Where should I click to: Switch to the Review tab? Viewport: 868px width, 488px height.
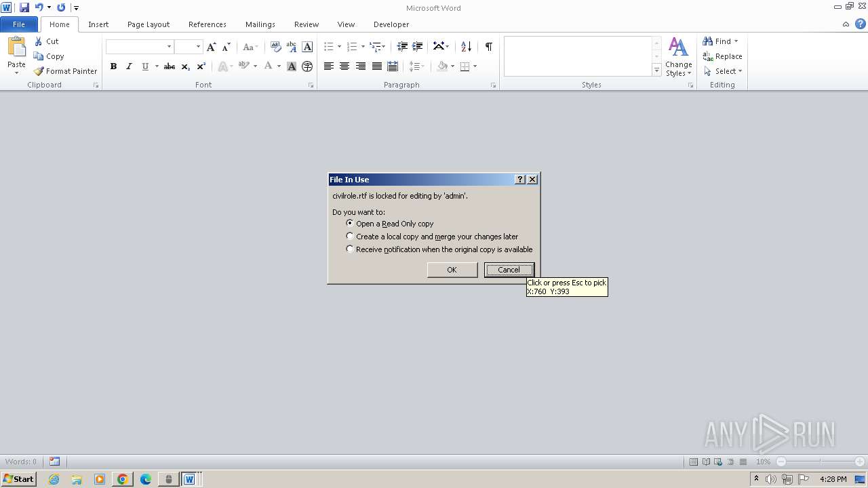[x=307, y=24]
